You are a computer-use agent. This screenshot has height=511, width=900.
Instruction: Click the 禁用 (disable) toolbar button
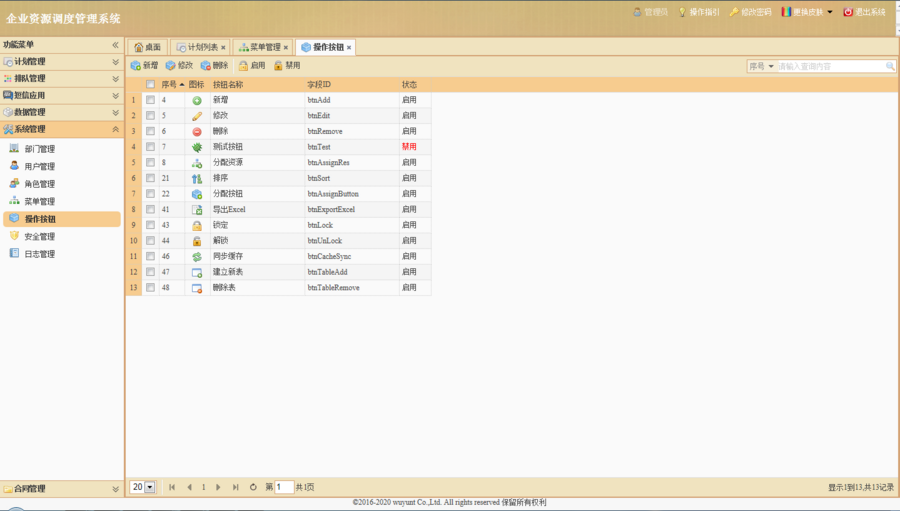click(x=287, y=65)
